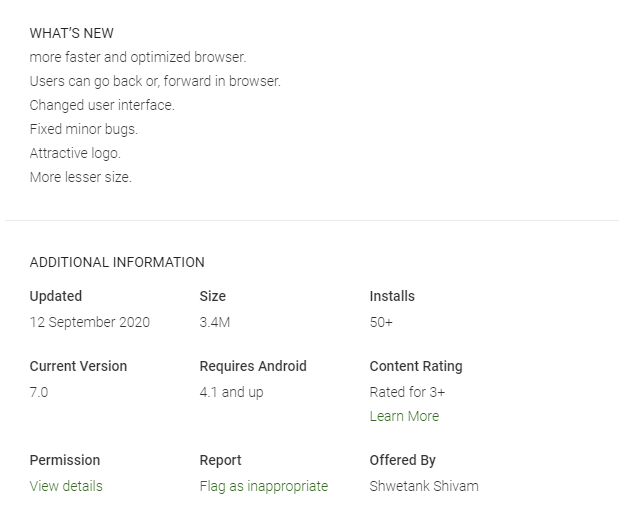Click the Updated label
619x519 pixels.
coord(56,296)
